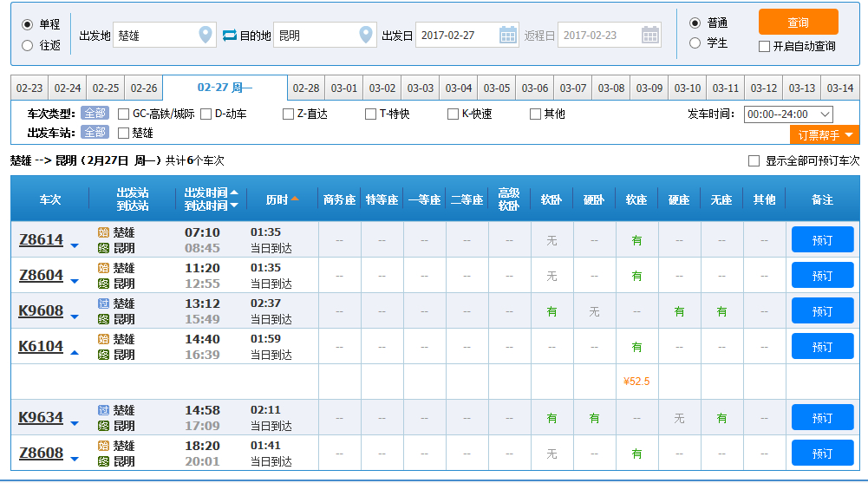Select the 往返 round-trip option

[28, 45]
